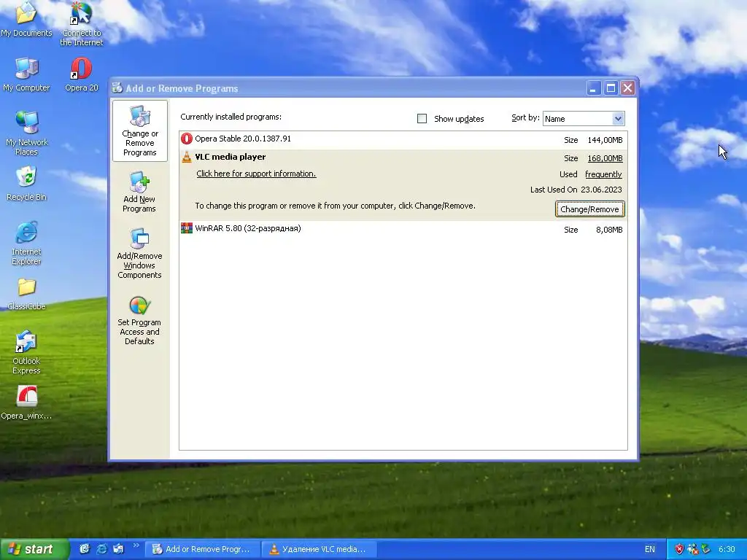This screenshot has width=747, height=560.
Task: Click the Start button
Action: 34,549
